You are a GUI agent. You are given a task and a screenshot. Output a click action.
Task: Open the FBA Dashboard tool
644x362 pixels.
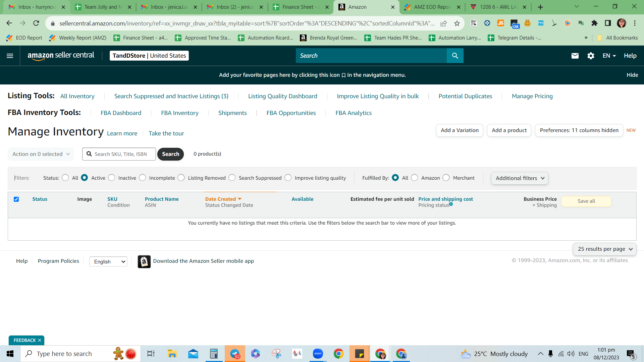(121, 113)
